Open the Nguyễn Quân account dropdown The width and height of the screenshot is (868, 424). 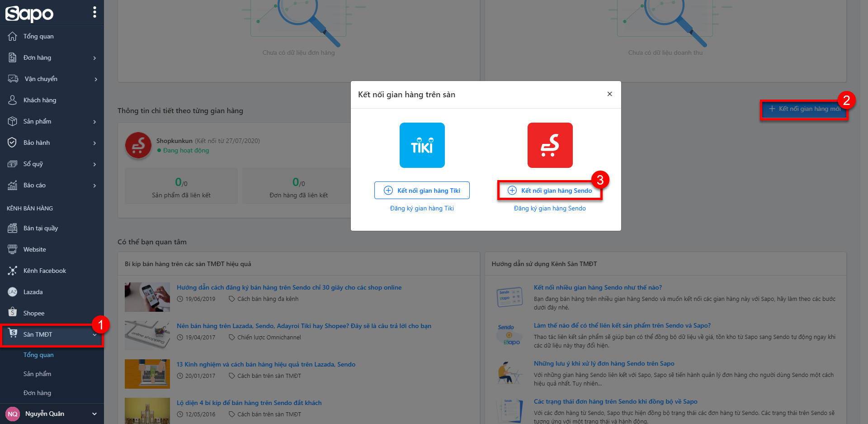click(x=94, y=414)
